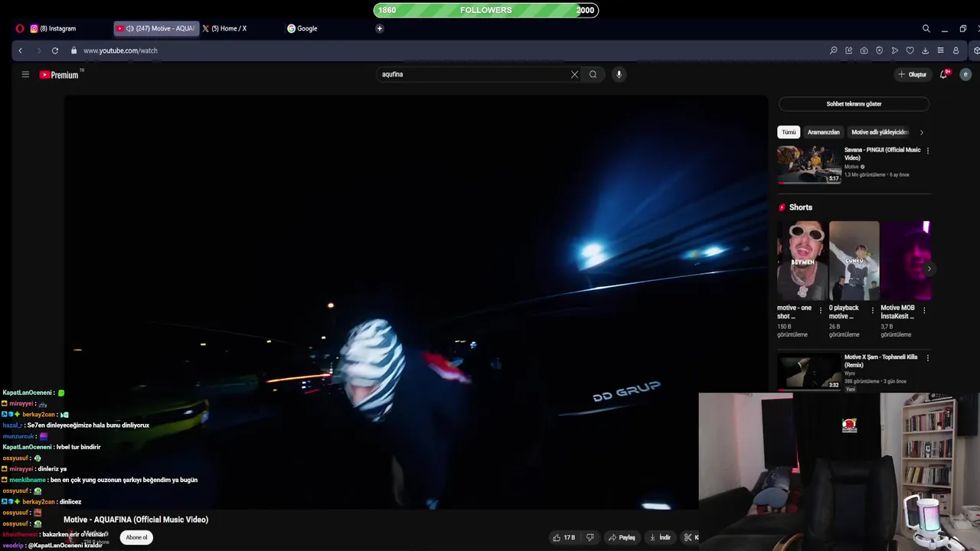The image size is (980, 551).
Task: Open the Opera main menu icon
Action: point(20,28)
